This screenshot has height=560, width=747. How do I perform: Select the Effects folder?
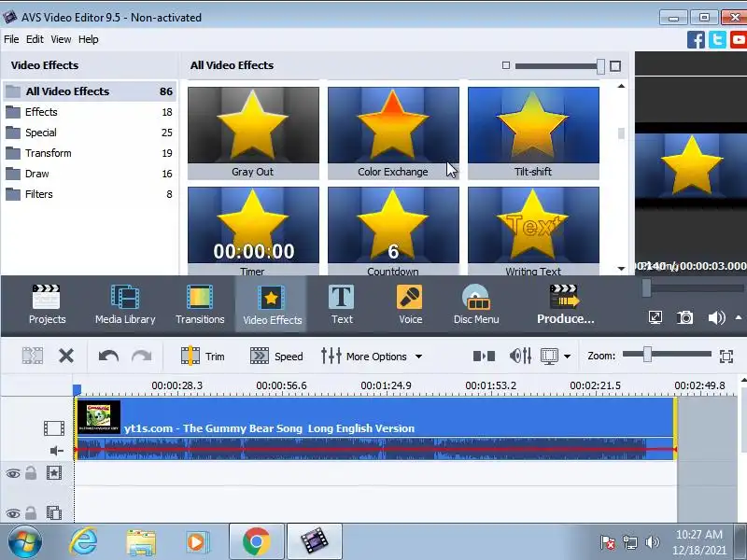click(x=90, y=112)
